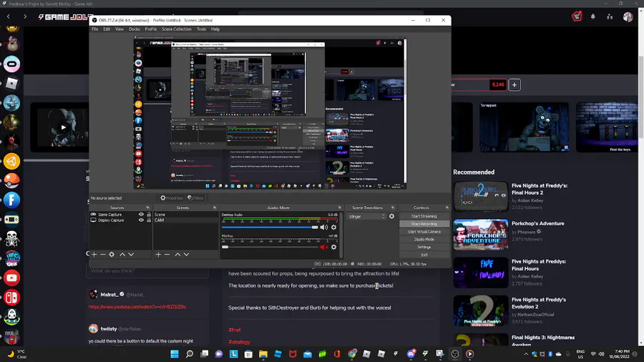Open OBS Profile menu
The width and height of the screenshot is (644, 362).
(151, 29)
